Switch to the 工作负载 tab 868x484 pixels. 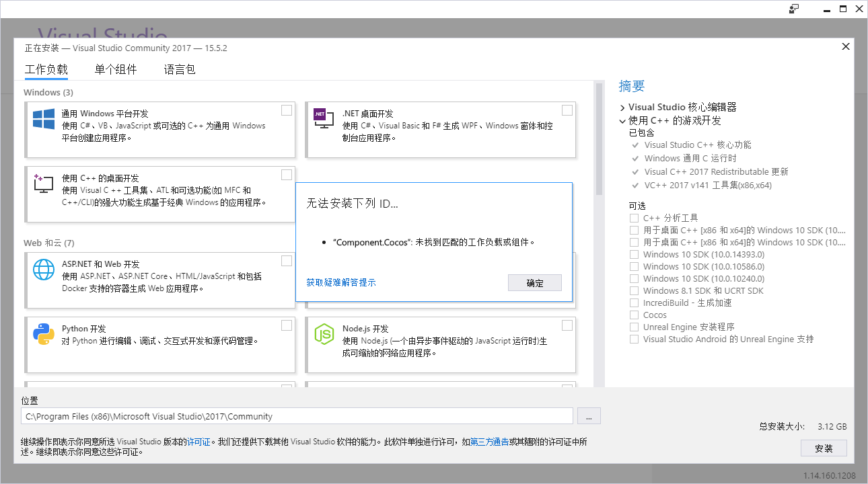[x=46, y=69]
